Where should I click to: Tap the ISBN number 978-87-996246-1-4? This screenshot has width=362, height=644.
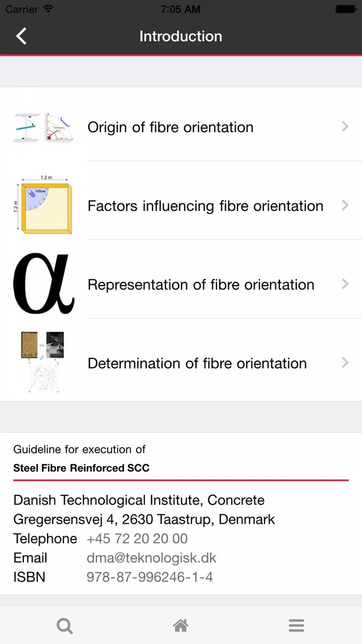pos(150,577)
